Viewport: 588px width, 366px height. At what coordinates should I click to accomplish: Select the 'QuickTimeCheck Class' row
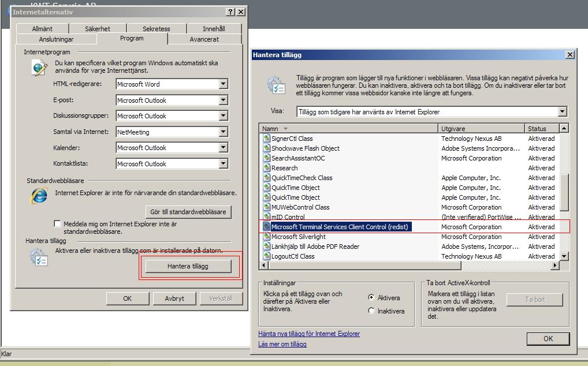(x=409, y=178)
